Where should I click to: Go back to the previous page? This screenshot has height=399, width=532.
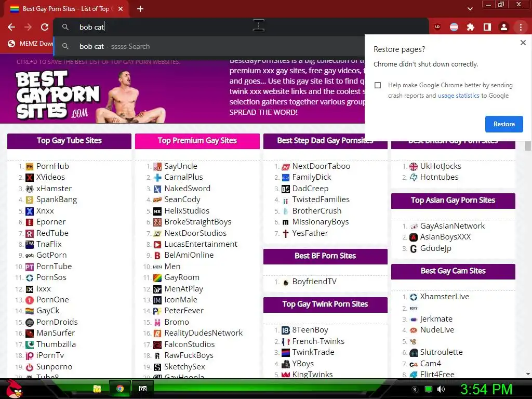[11, 27]
